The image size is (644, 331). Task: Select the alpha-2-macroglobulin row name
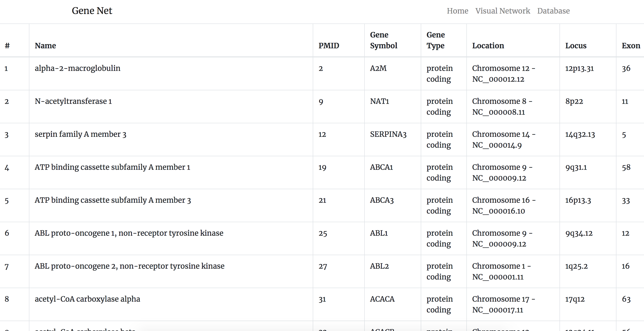78,68
